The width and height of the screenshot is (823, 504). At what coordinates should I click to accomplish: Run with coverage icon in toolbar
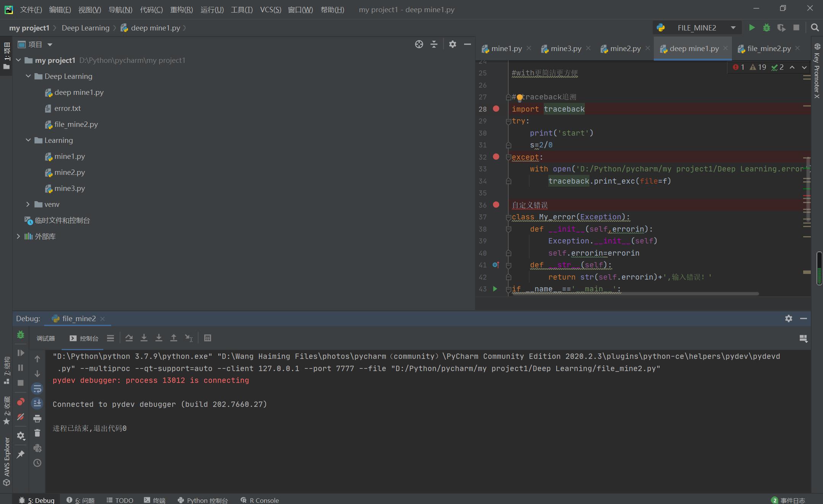tap(781, 28)
